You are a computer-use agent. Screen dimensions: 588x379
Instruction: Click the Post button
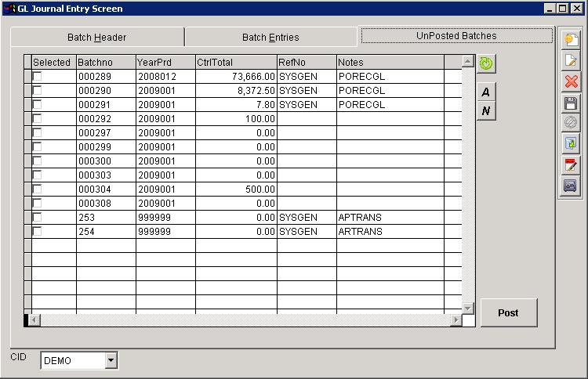point(508,312)
